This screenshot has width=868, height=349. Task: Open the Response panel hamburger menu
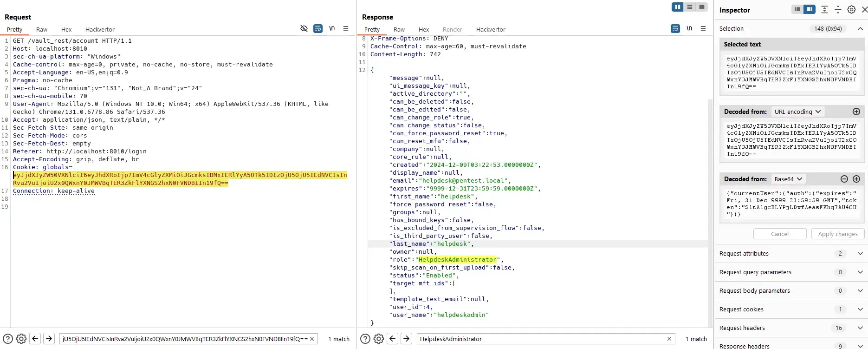(703, 28)
